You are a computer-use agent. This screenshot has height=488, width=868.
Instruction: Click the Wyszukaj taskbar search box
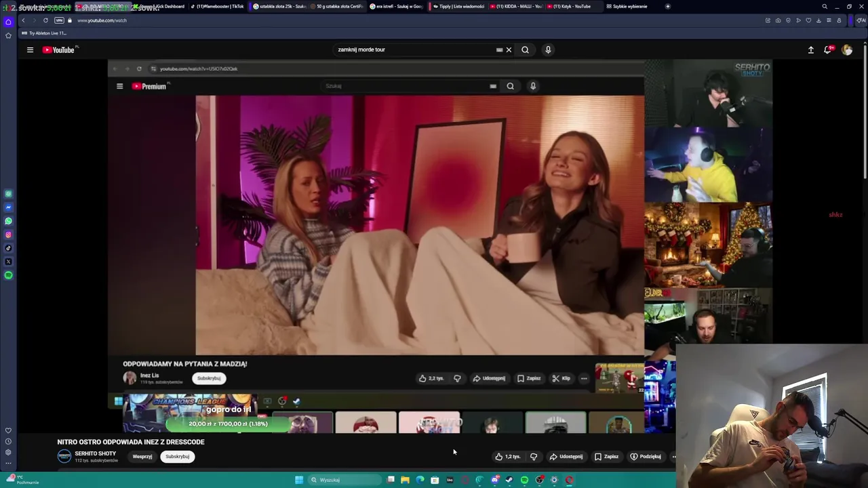pos(345,480)
